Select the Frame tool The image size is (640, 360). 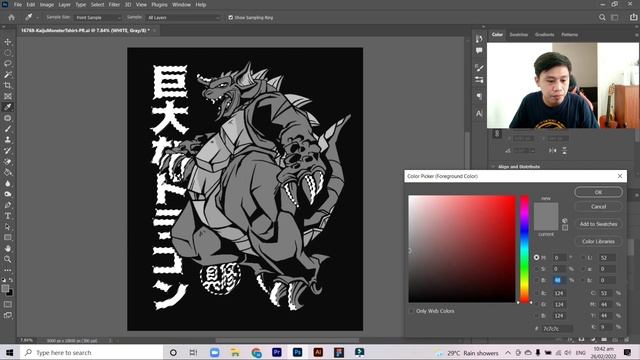pos(8,96)
